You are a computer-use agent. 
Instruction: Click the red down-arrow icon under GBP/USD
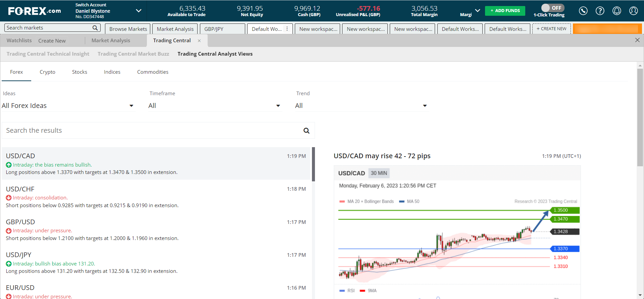[x=9, y=231]
